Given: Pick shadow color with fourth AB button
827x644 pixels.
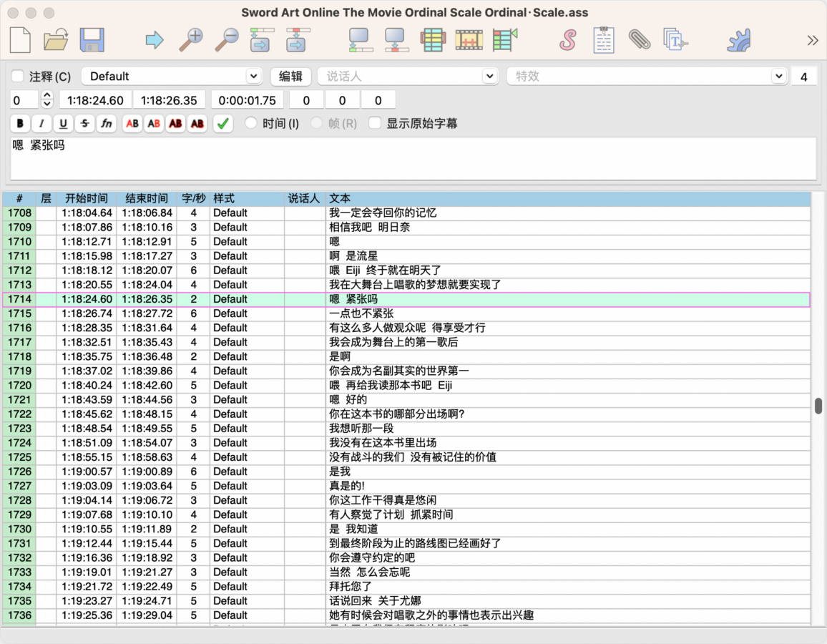Looking at the screenshot, I should [197, 123].
